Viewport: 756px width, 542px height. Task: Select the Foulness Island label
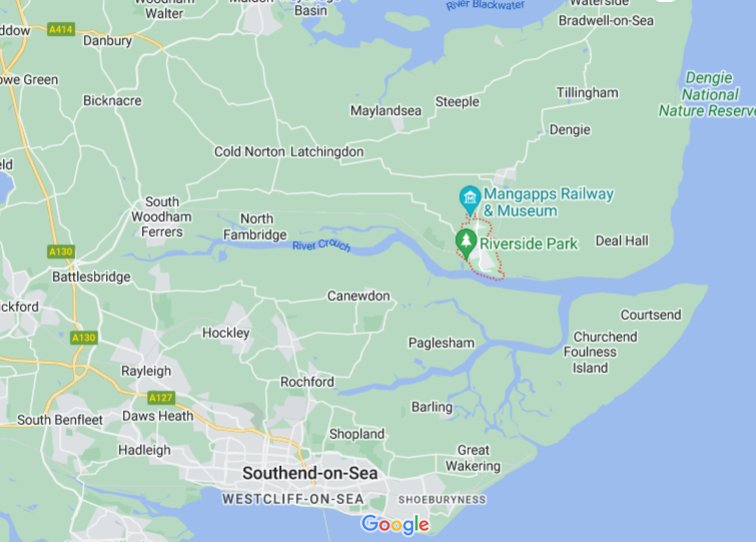[x=590, y=360]
